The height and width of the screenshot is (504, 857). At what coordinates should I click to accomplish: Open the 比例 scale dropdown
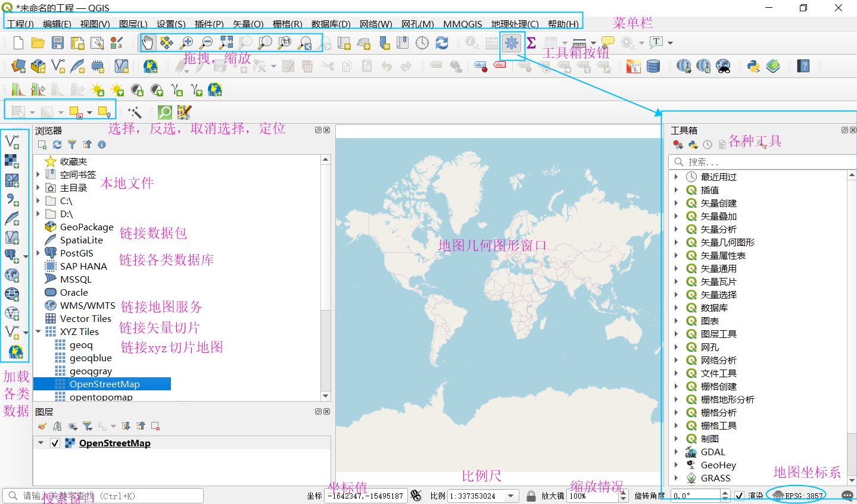510,495
